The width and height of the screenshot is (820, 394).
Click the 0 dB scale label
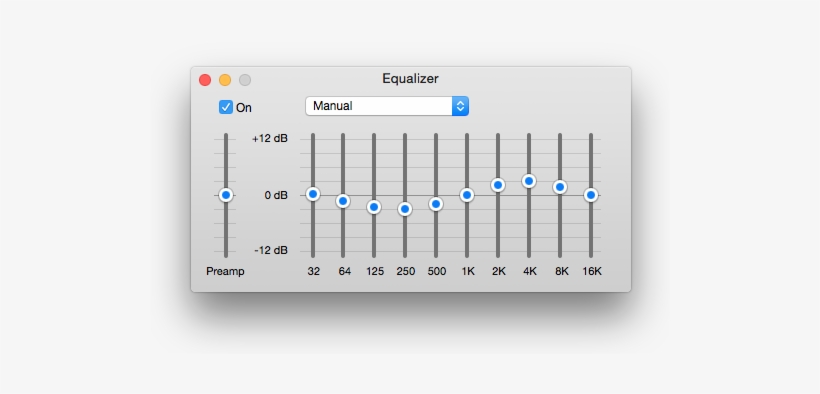click(x=276, y=195)
